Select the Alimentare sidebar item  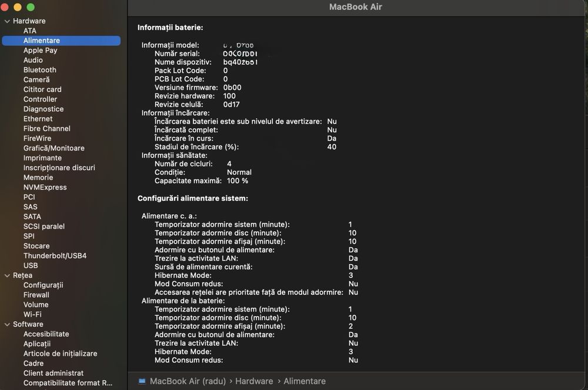click(61, 41)
